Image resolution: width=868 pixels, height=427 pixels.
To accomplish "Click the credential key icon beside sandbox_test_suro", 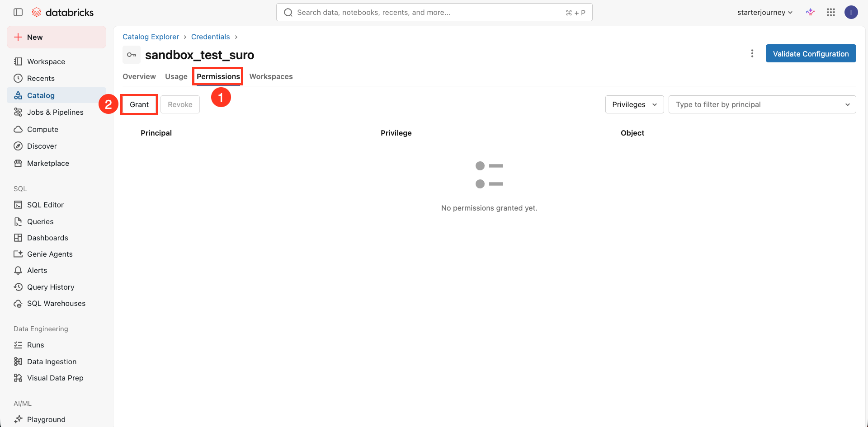I will (132, 55).
